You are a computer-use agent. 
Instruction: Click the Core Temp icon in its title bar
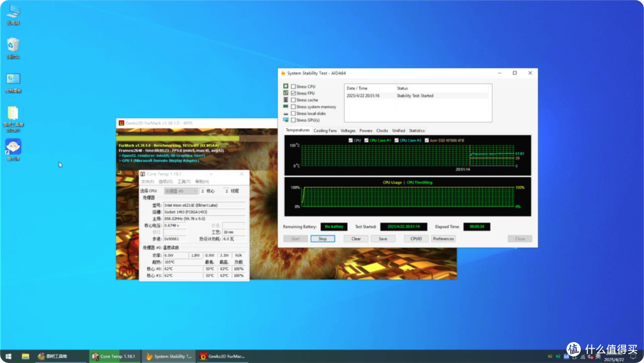click(143, 174)
